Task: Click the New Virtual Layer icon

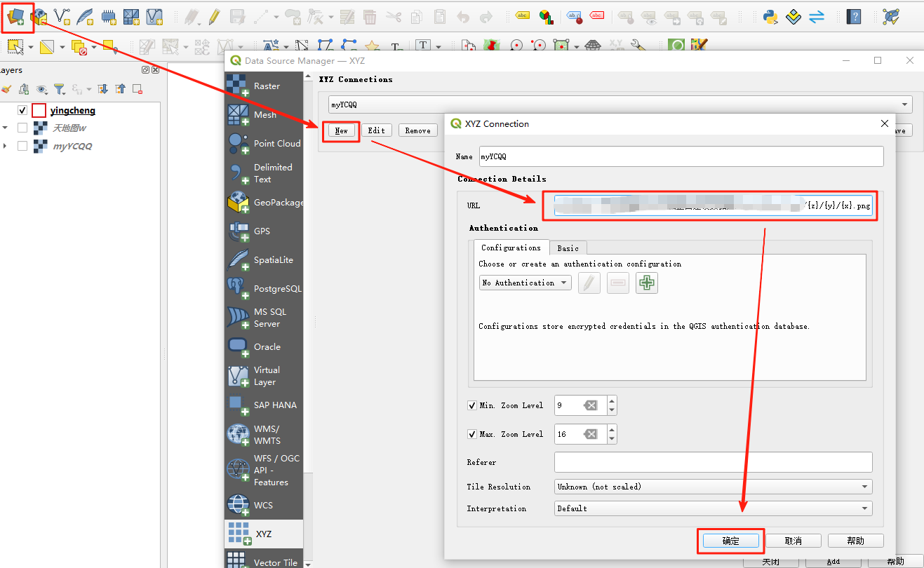Action: tap(154, 16)
